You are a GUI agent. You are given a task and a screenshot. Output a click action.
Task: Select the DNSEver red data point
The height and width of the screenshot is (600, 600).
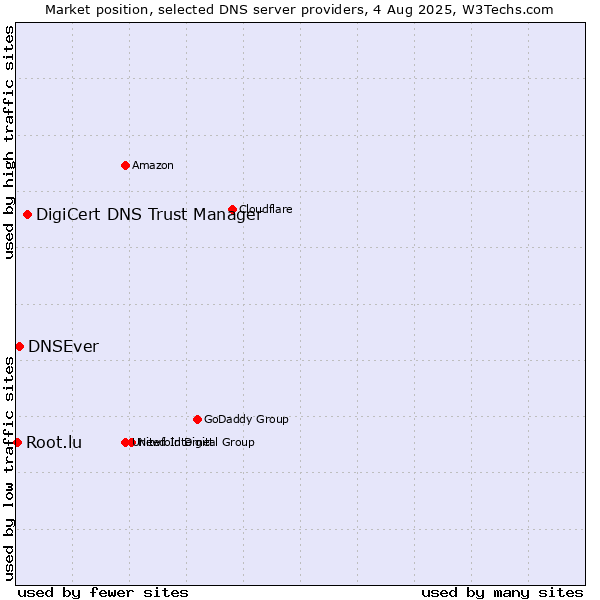click(20, 347)
